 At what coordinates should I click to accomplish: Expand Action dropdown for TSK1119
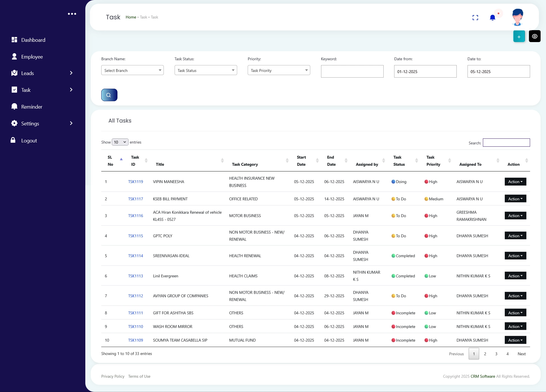[515, 182]
